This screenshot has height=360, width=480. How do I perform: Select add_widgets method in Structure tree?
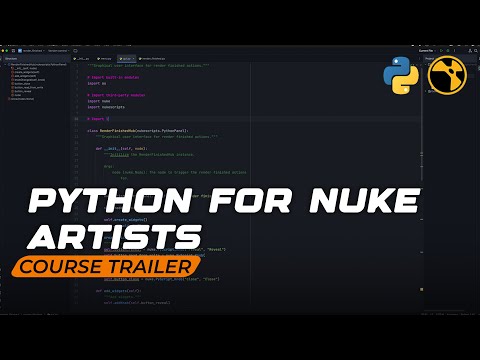24,76
